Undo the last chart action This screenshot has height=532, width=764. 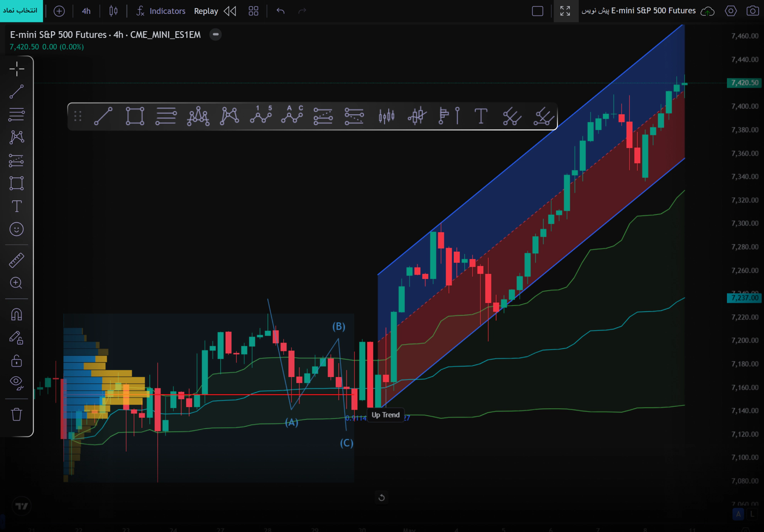281,11
